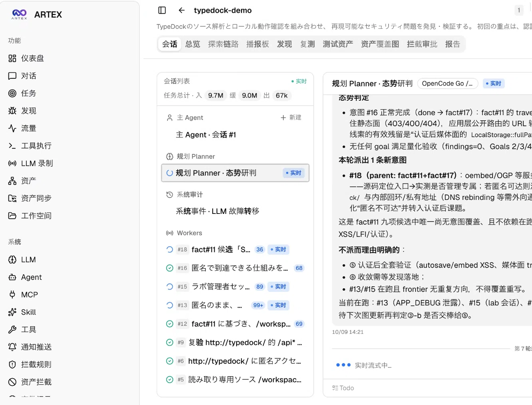Open worker #18 fact#11 候选
Screen dimensions: 532x405
click(x=235, y=249)
